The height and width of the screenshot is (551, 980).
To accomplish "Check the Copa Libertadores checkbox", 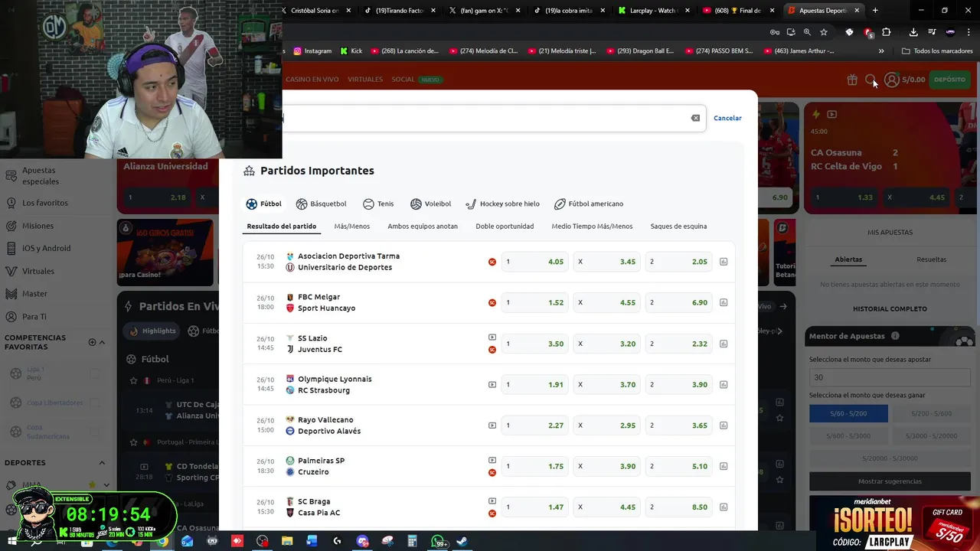I will click(95, 403).
